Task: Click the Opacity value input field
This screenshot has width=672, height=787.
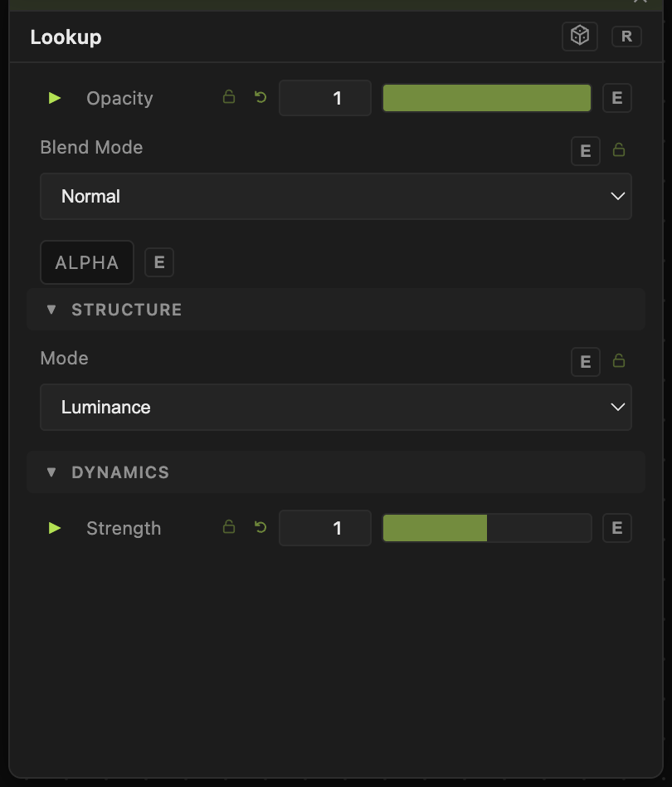Action: pos(325,98)
